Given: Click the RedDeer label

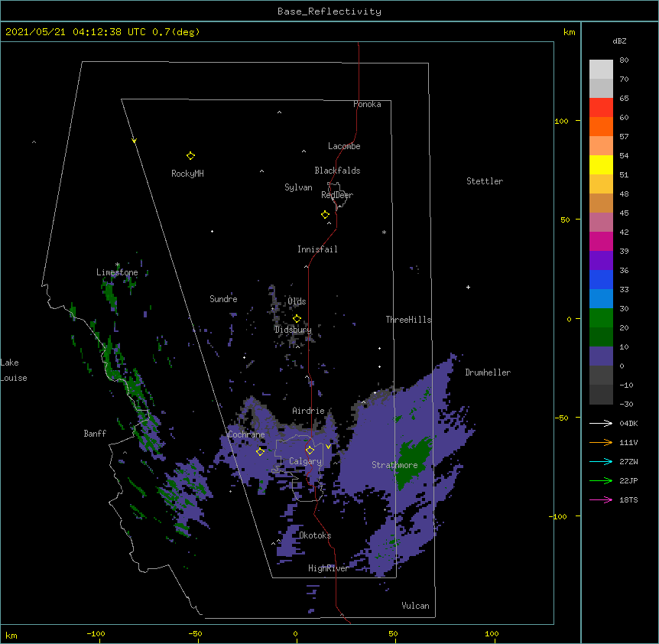Looking at the screenshot, I should click(x=337, y=194).
